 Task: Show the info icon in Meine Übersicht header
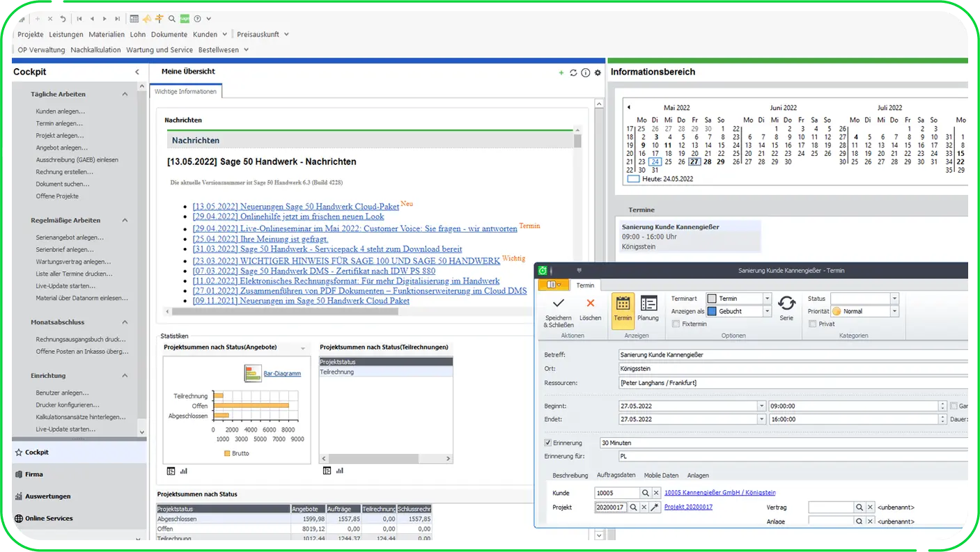[x=585, y=72]
